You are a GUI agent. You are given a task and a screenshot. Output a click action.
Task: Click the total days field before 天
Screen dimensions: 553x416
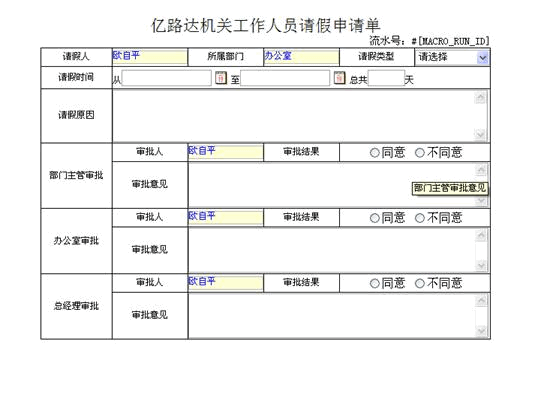pyautogui.click(x=386, y=78)
